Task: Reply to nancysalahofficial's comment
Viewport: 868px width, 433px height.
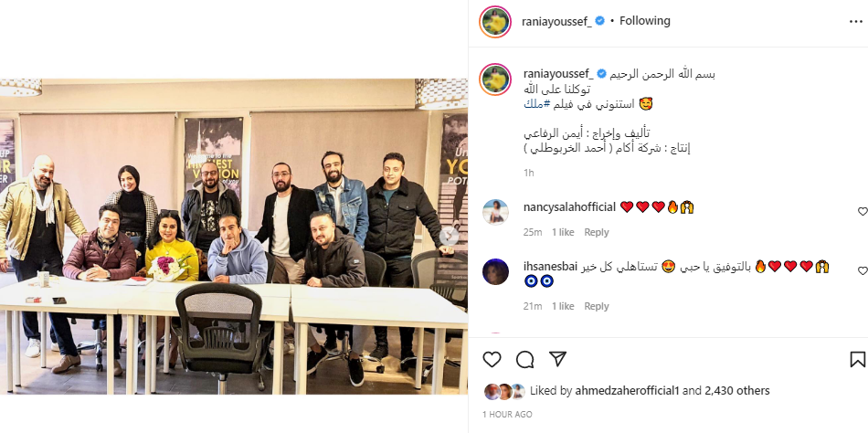Action: [597, 233]
